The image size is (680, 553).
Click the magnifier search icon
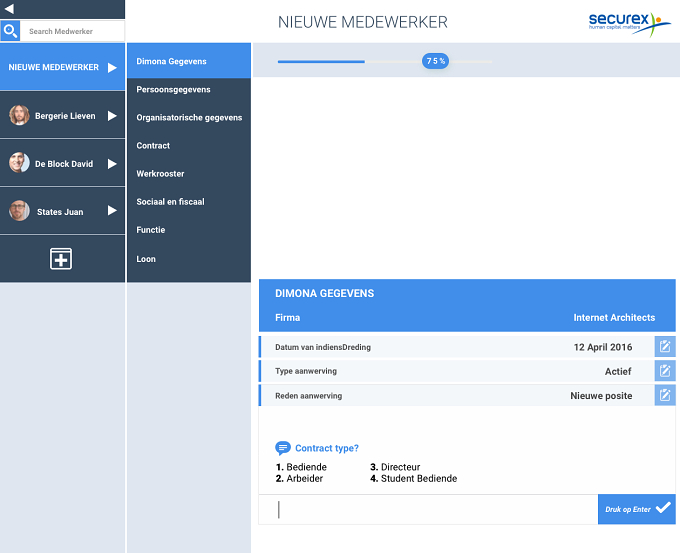pyautogui.click(x=10, y=31)
